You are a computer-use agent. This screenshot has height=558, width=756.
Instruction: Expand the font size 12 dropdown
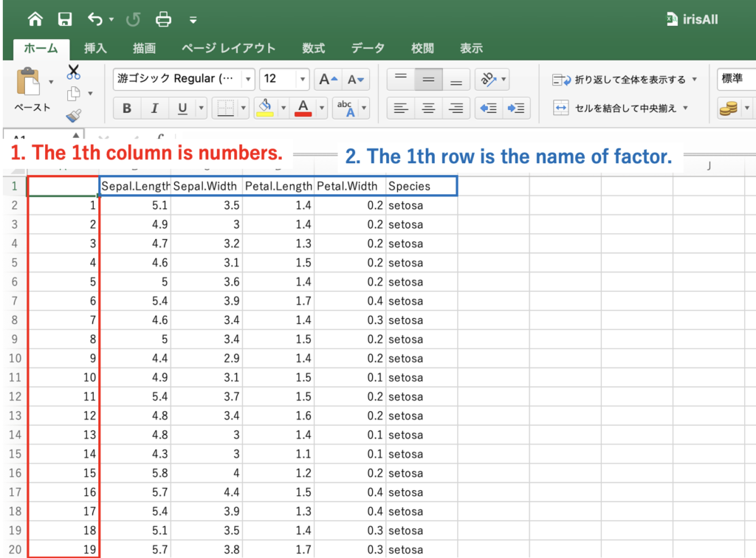[303, 79]
